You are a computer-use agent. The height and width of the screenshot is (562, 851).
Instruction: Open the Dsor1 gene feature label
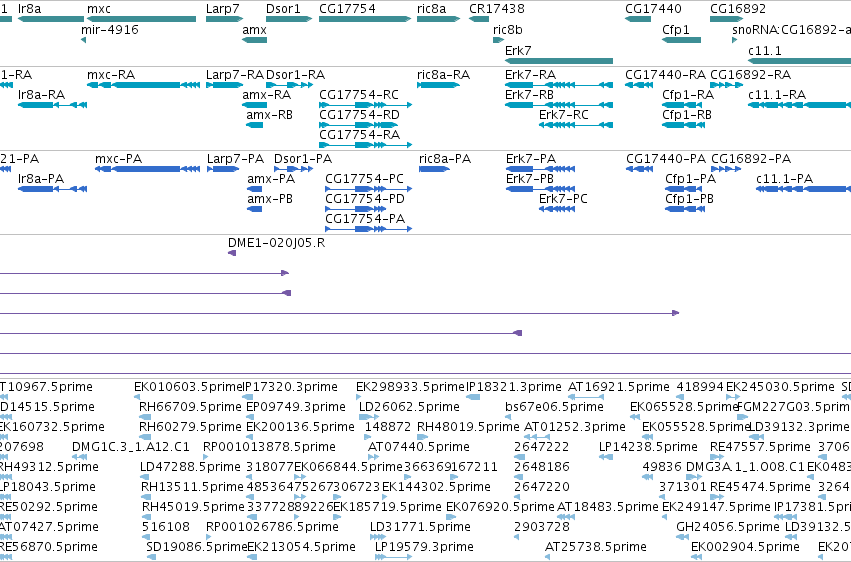pos(283,9)
